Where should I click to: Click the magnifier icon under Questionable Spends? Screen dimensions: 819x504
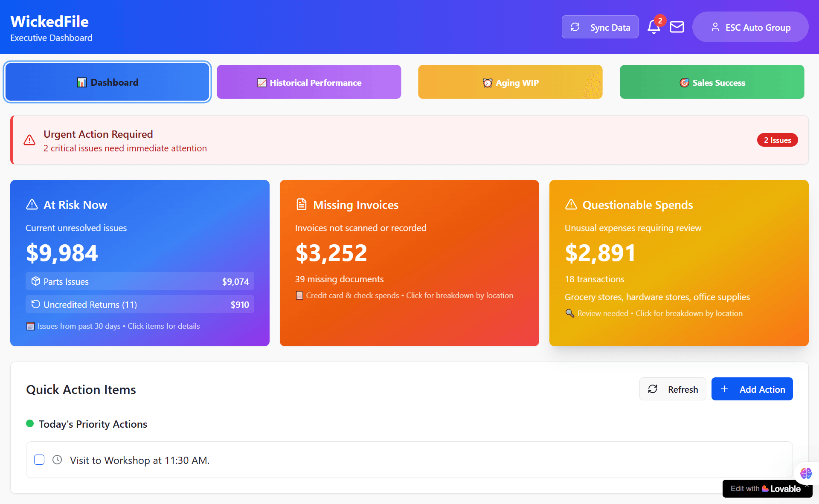click(570, 313)
